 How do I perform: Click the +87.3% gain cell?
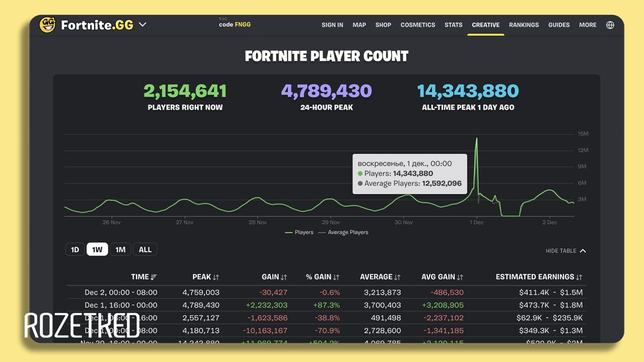click(327, 305)
